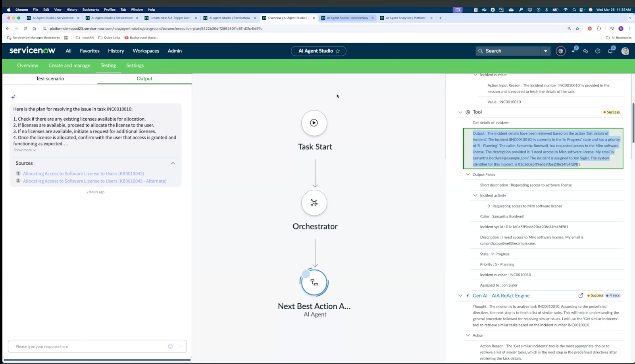Viewport: 635px width, 364px height.
Task: Open the new tab plus button
Action: (440, 18)
